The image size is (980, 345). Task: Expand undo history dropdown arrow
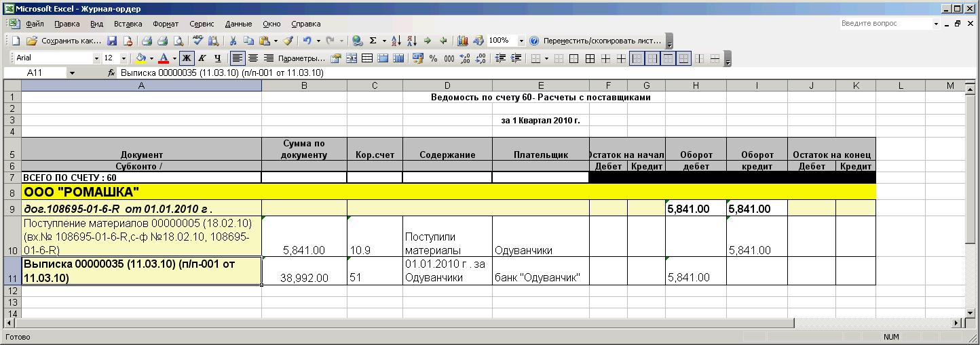point(319,41)
